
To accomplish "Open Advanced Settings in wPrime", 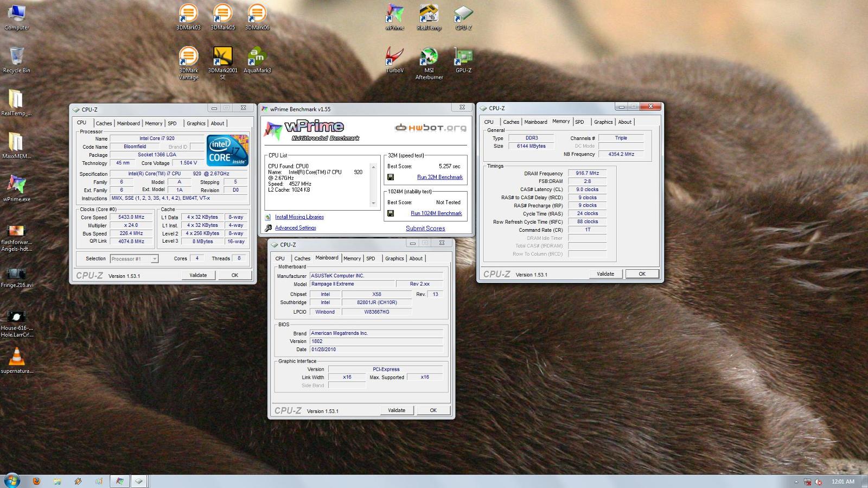I will [296, 228].
